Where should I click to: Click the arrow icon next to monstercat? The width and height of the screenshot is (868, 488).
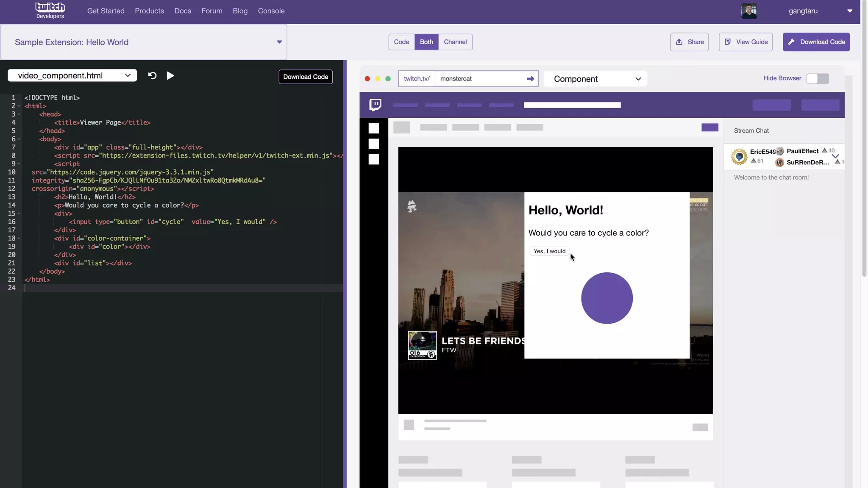530,79
